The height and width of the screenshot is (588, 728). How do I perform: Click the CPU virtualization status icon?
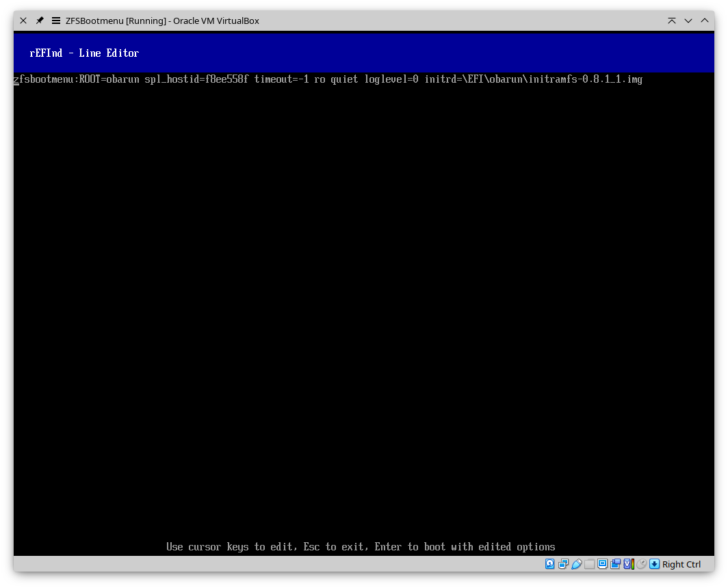point(629,564)
